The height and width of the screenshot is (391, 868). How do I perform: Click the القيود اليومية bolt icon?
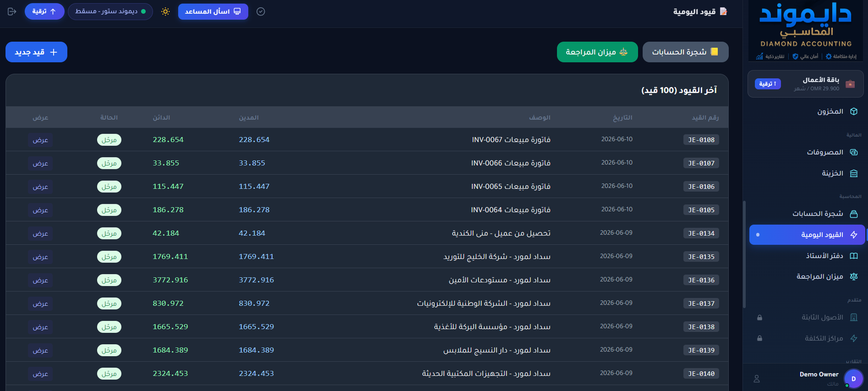(854, 235)
